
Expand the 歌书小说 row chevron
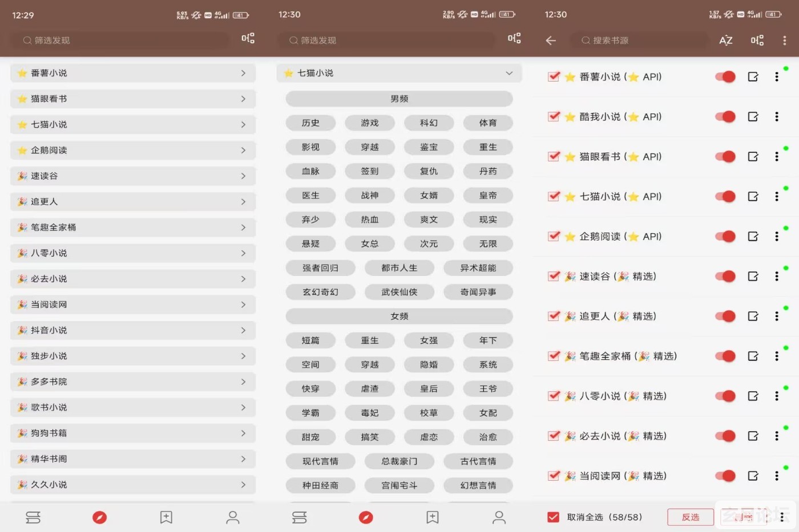(x=243, y=407)
